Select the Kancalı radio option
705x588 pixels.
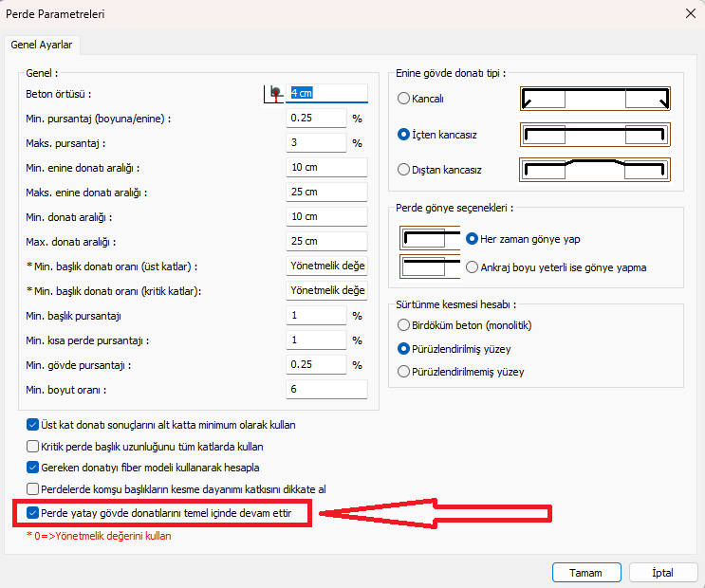405,99
